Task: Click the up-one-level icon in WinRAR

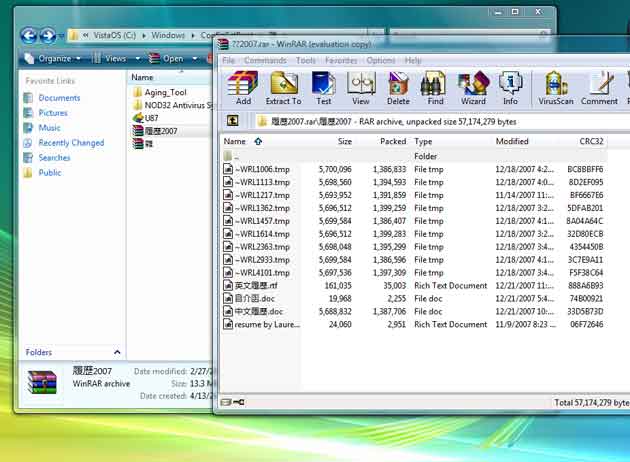Action: pos(233,121)
